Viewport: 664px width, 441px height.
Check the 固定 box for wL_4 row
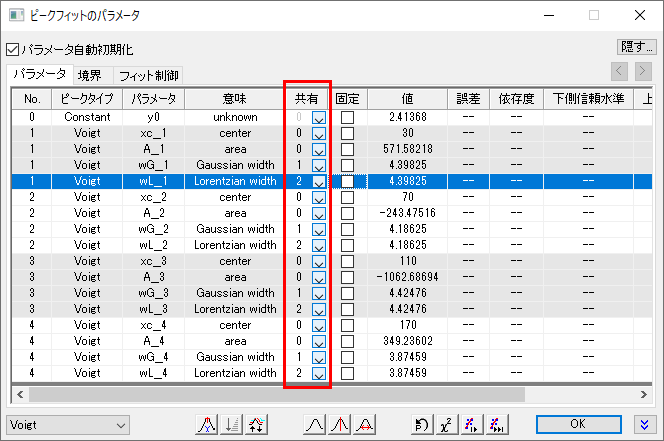[347, 373]
